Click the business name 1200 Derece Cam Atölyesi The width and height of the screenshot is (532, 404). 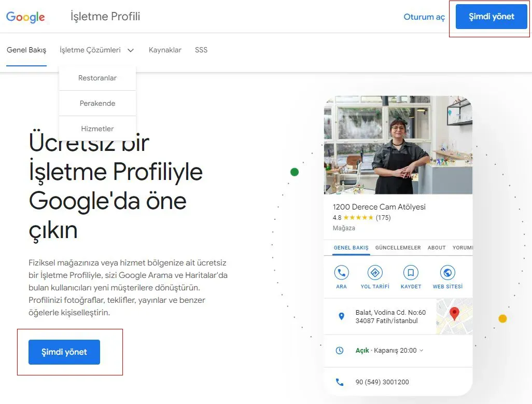click(x=379, y=206)
